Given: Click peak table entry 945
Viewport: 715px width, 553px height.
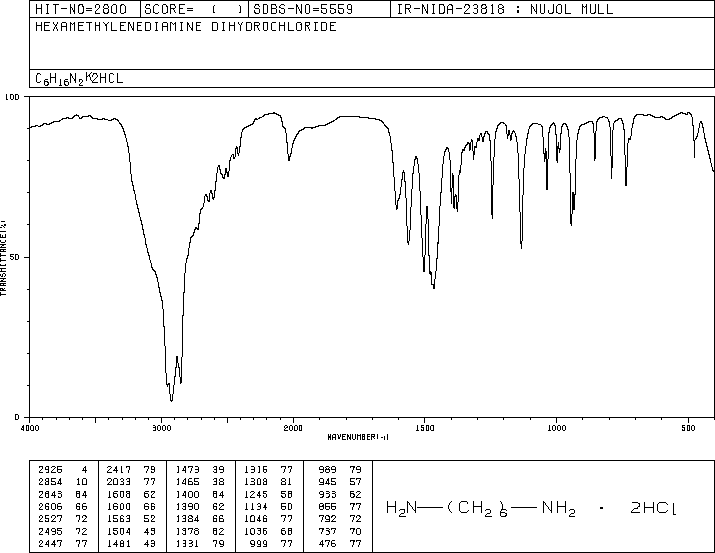Looking at the screenshot, I should [x=327, y=482].
